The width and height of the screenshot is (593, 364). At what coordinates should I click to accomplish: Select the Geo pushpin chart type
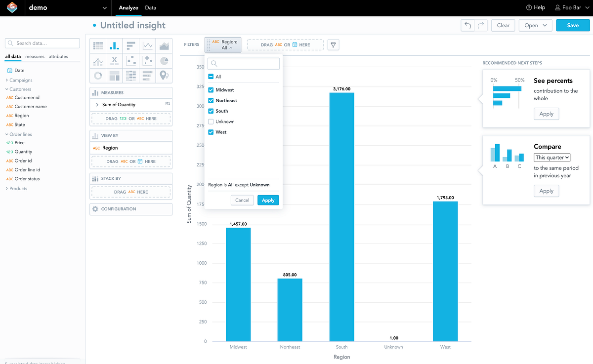(165, 76)
